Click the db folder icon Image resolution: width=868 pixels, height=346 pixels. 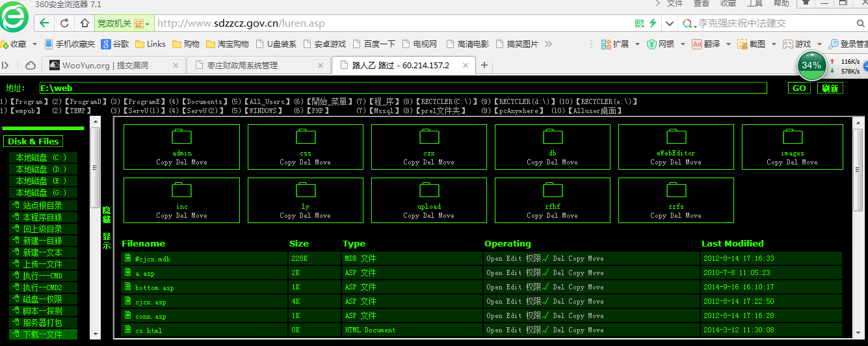point(553,137)
